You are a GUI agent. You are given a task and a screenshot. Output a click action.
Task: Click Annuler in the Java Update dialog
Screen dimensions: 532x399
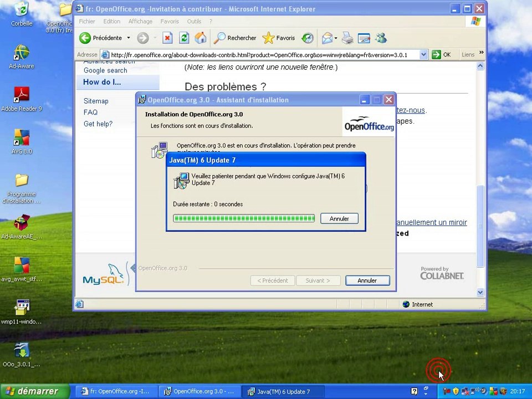(339, 219)
